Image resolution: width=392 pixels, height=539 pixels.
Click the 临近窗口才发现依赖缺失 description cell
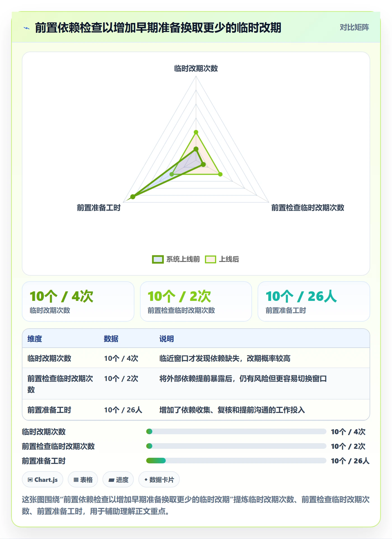[225, 358]
